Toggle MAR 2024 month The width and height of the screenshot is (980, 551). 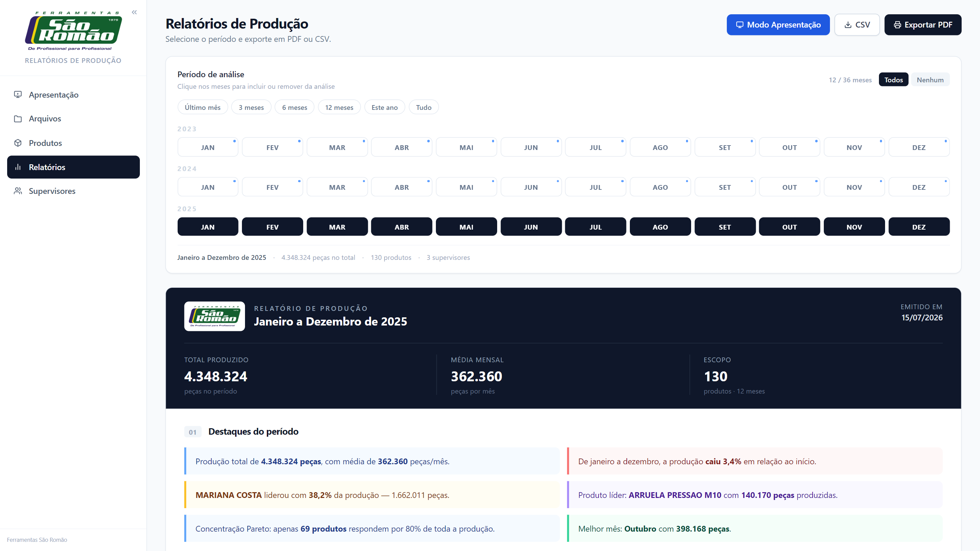click(x=337, y=187)
